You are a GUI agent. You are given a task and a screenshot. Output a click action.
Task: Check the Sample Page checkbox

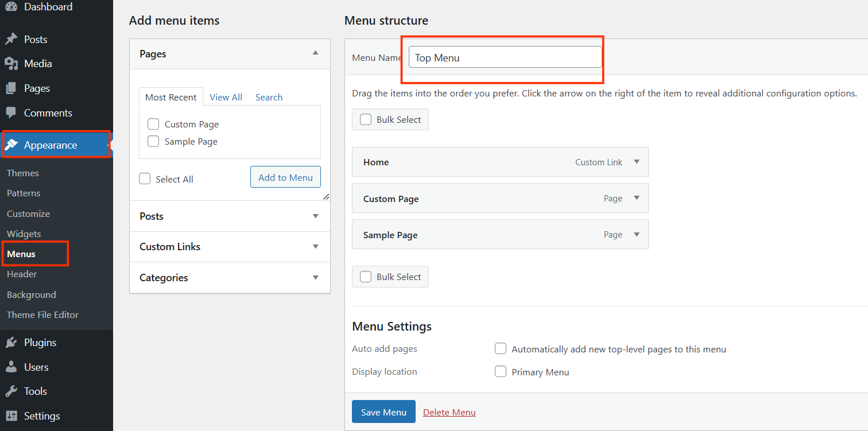pyautogui.click(x=153, y=141)
